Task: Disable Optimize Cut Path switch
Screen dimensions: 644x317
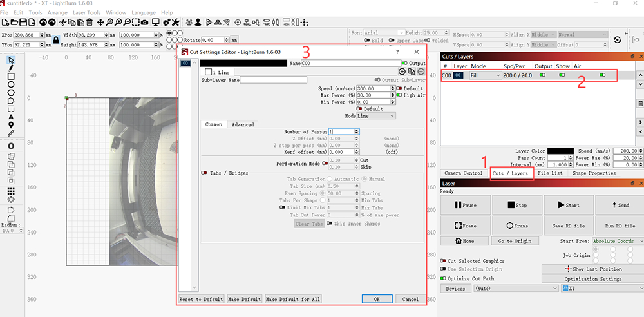Action: coord(443,278)
